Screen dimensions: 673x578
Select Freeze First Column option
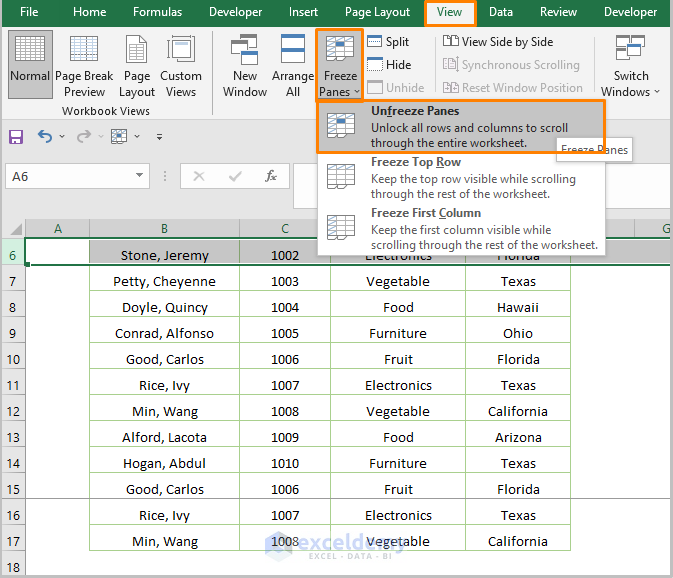coord(461,229)
